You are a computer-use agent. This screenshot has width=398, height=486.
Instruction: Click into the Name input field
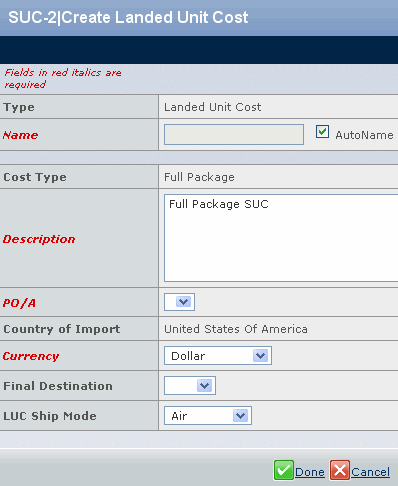coord(234,135)
